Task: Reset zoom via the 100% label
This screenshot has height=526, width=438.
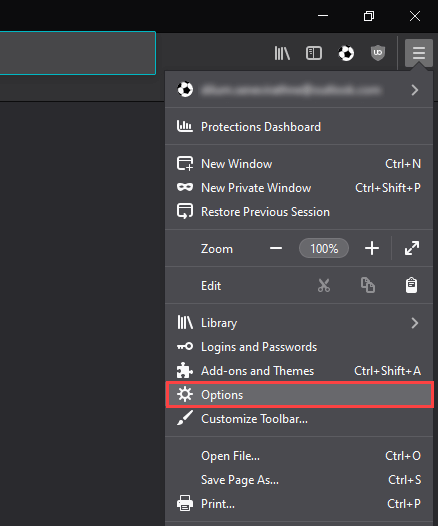Action: [x=324, y=248]
